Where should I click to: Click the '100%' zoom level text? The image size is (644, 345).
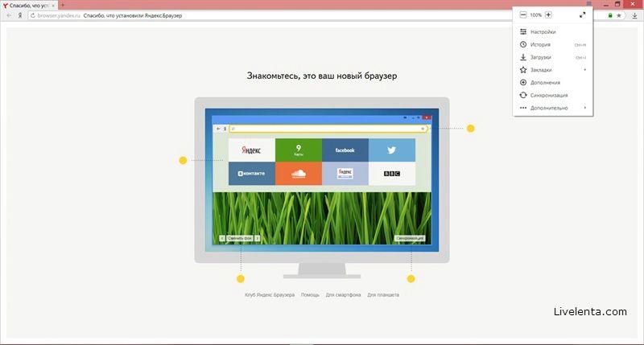click(x=535, y=15)
